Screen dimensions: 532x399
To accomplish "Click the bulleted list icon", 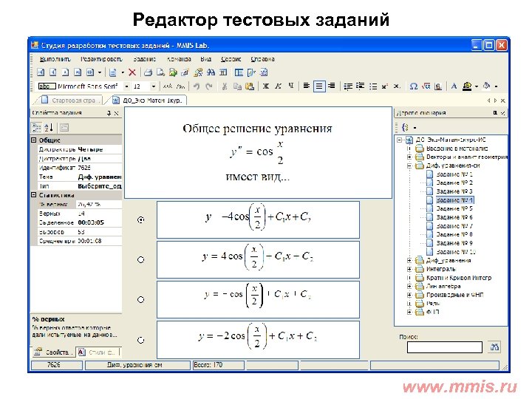I will 373,86.
